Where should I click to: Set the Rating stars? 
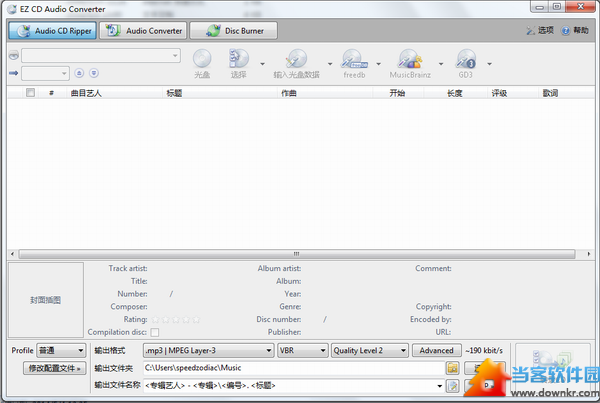point(176,319)
